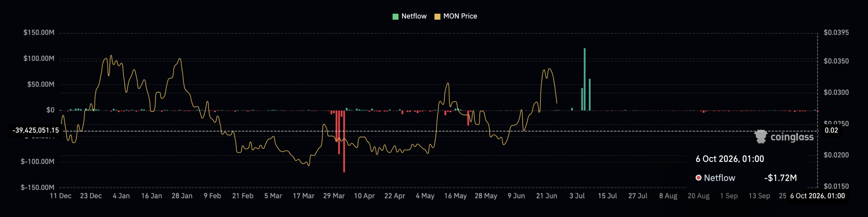Click the $0.0150 price axis label
The image size is (868, 217).
[x=836, y=186]
